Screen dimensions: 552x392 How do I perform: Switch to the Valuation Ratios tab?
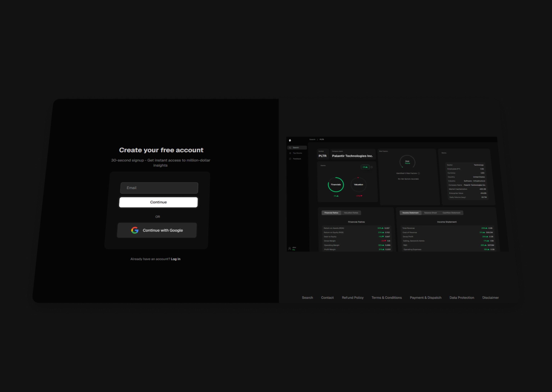click(351, 213)
